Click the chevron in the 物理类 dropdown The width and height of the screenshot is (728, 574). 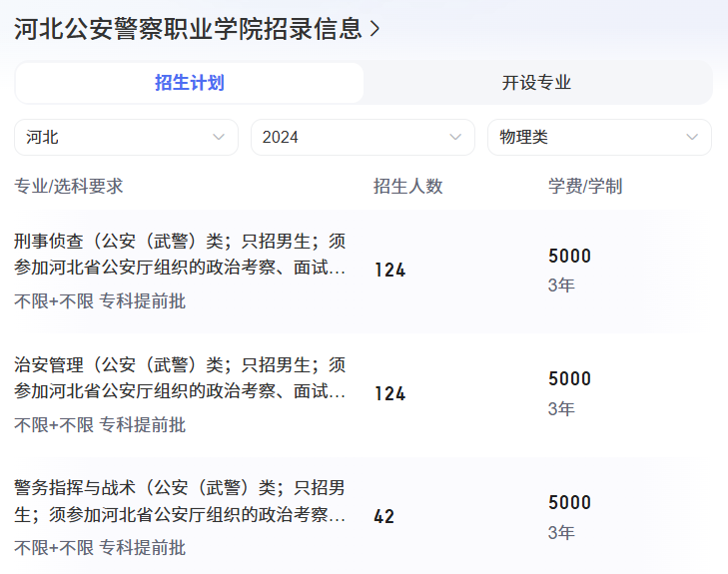click(x=692, y=138)
